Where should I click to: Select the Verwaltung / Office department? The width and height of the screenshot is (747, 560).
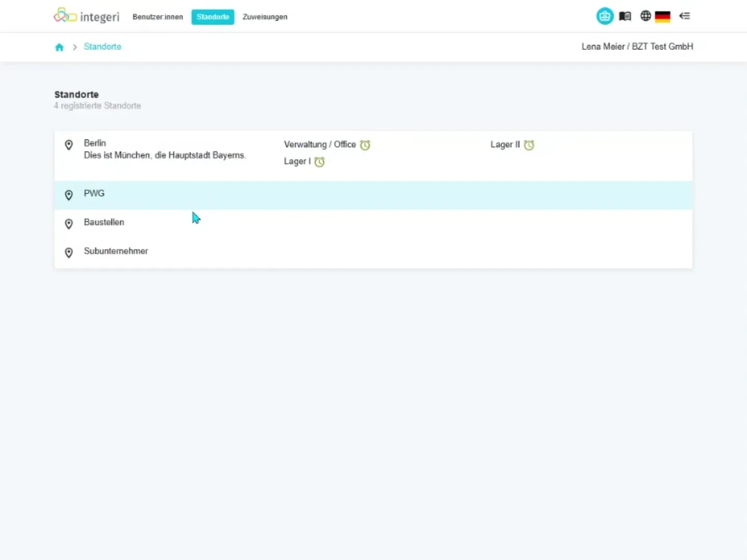[320, 145]
